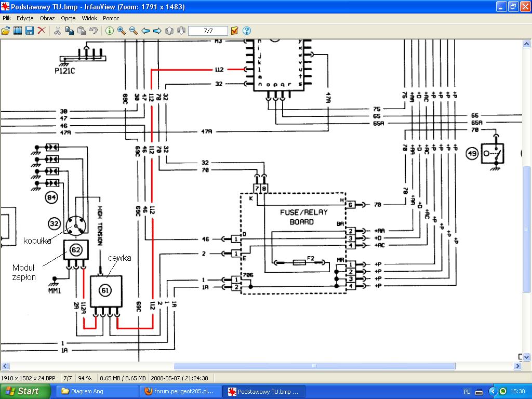This screenshot has height=399, width=532.
Task: Go to the next image with right arrow
Action: click(157, 31)
